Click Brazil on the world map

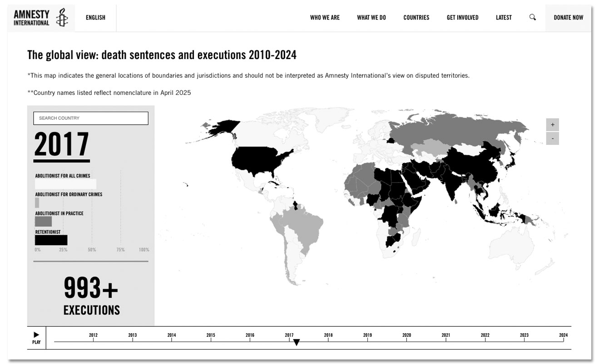tap(303, 225)
